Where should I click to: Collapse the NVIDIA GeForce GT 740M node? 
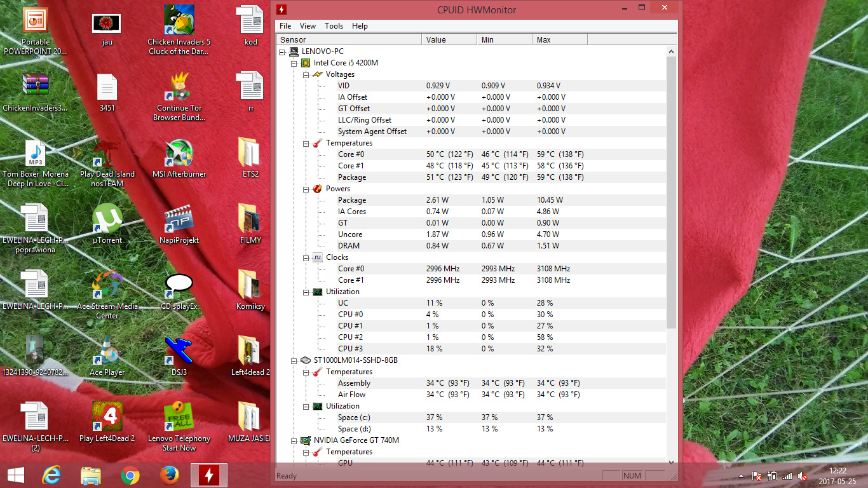294,440
